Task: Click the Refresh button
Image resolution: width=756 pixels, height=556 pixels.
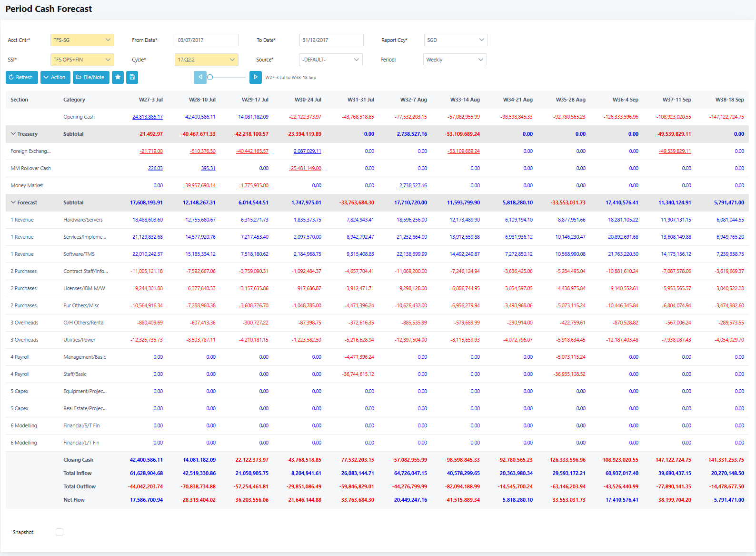Action: point(21,77)
